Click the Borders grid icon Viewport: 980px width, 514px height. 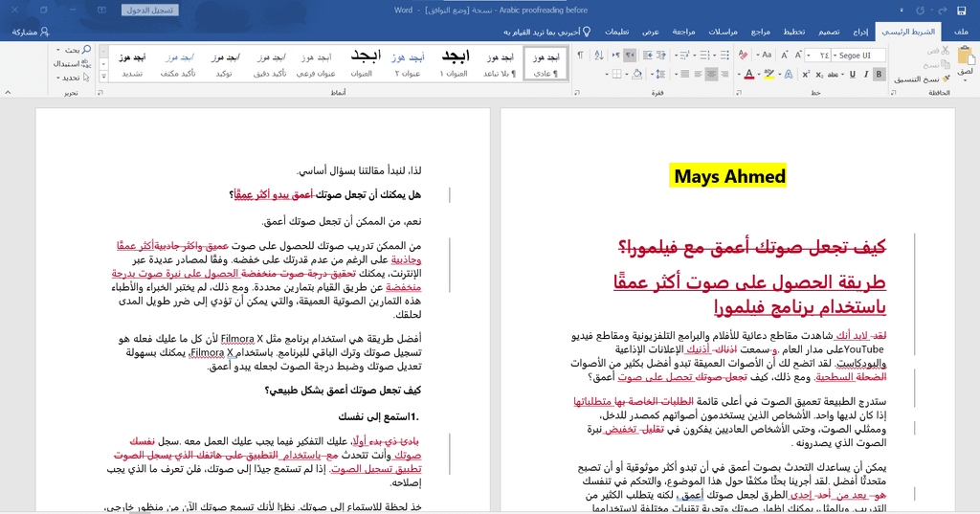click(617, 75)
